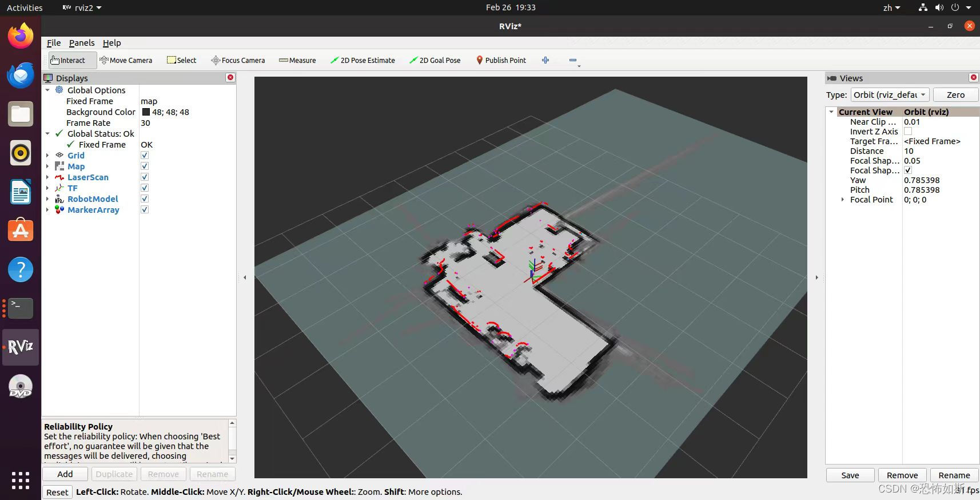This screenshot has height=500, width=980.
Task: Expand the LaserScan display properties
Action: pos(47,177)
